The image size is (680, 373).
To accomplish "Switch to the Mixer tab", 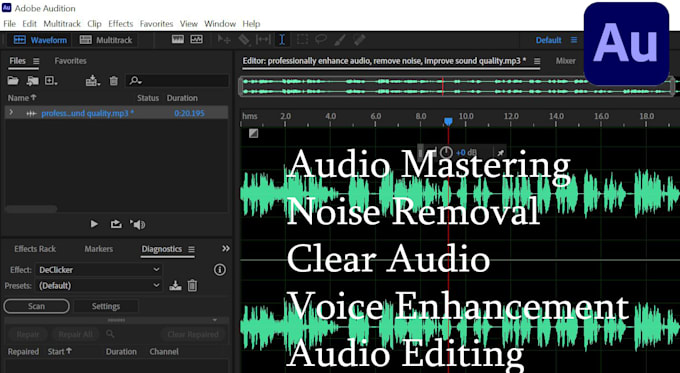I will [566, 61].
